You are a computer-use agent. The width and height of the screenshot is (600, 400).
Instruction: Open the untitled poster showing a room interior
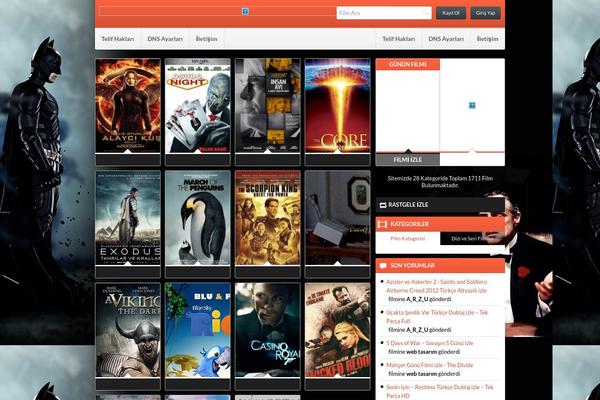click(x=338, y=218)
